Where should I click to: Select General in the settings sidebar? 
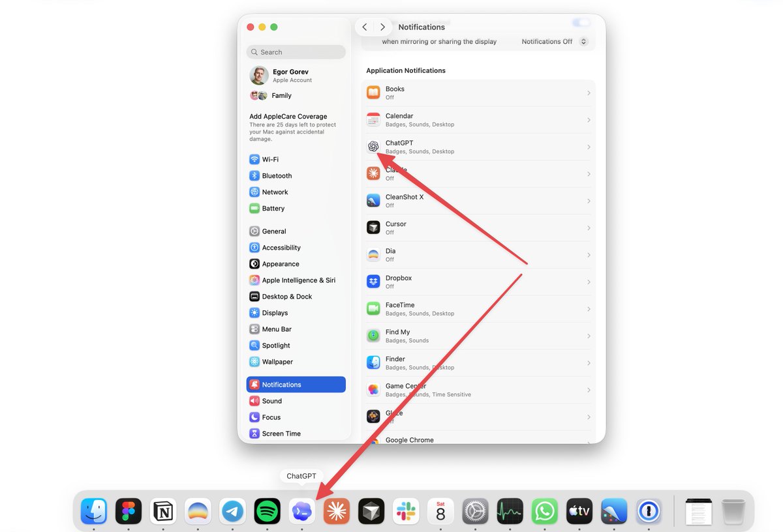[x=296, y=231]
